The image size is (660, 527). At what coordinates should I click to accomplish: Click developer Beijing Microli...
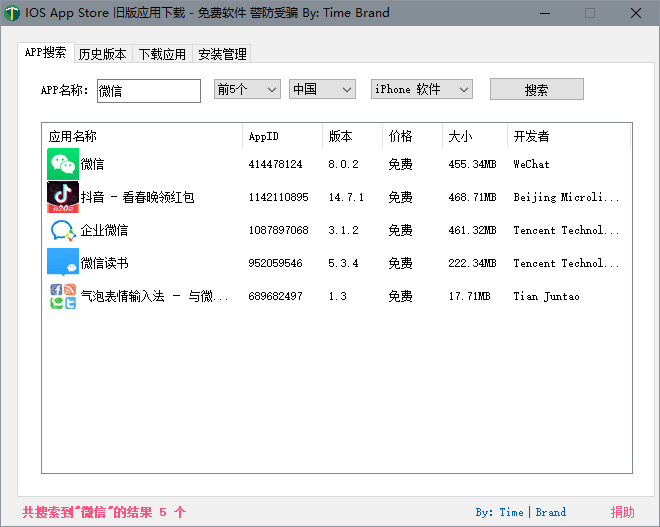pyautogui.click(x=566, y=197)
